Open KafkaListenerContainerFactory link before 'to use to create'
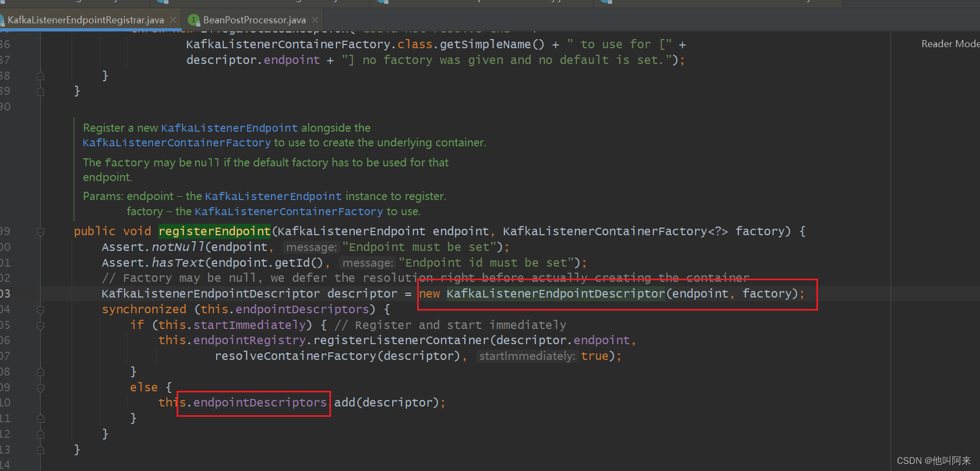The height and width of the screenshot is (471, 980). point(177,143)
